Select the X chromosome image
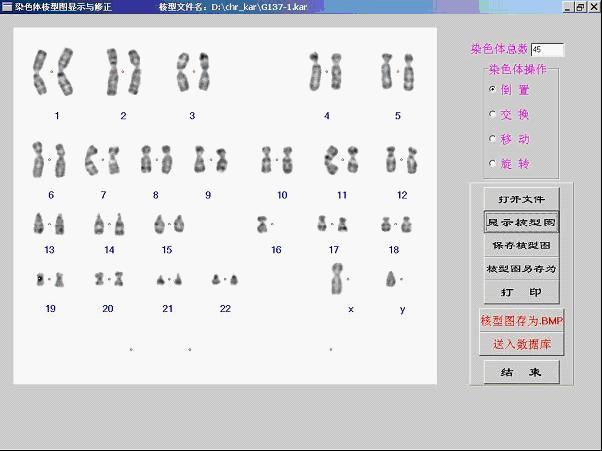Viewport: 602px width, 451px height. 338,278
